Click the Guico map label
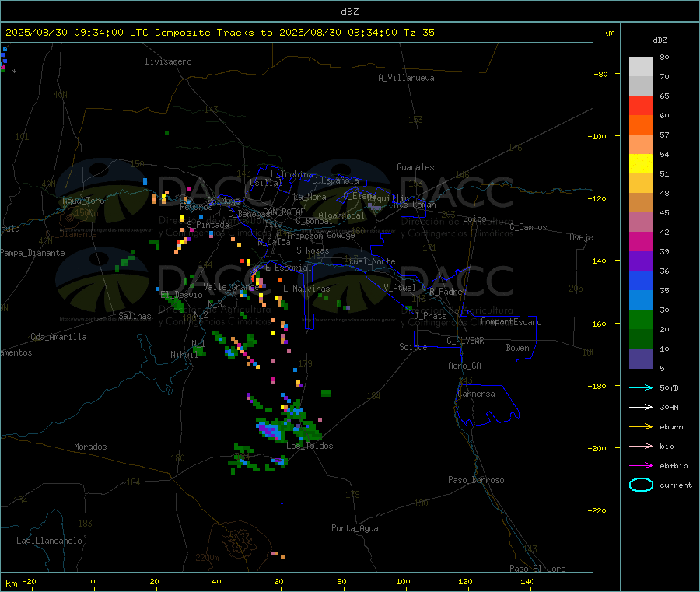This screenshot has width=700, height=592. 474,219
